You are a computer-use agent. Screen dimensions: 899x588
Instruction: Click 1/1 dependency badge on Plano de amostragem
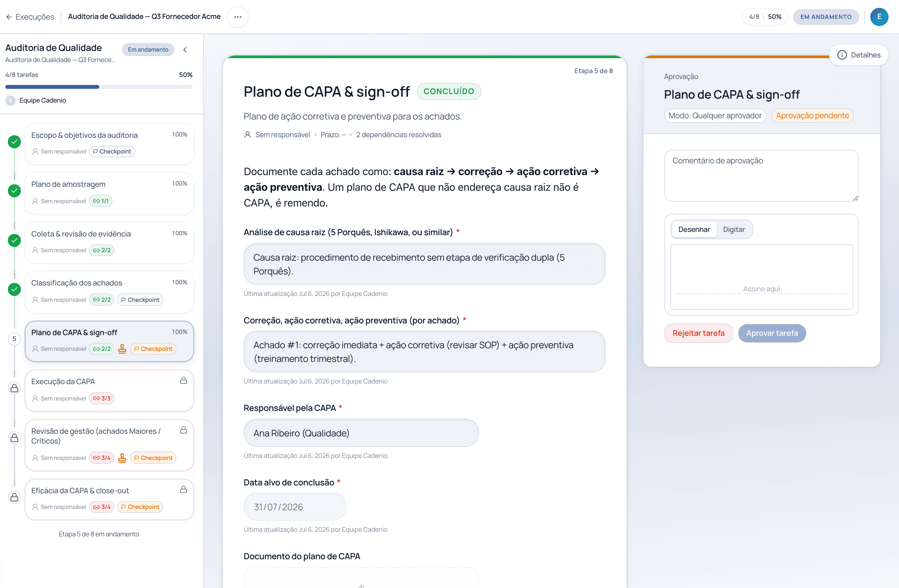pyautogui.click(x=101, y=201)
